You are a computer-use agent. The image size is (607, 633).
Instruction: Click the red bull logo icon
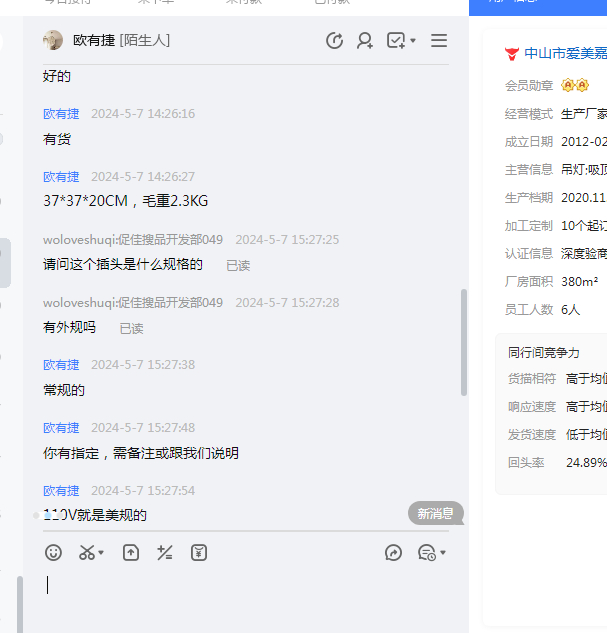click(x=512, y=54)
